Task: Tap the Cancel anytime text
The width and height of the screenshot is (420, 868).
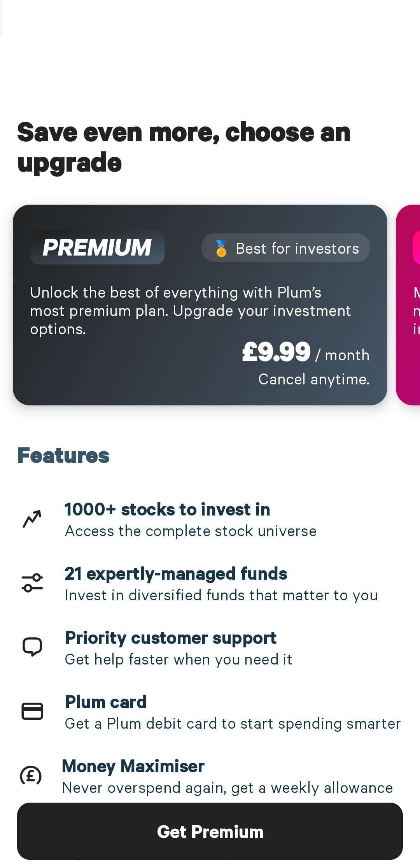Action: pyautogui.click(x=314, y=379)
